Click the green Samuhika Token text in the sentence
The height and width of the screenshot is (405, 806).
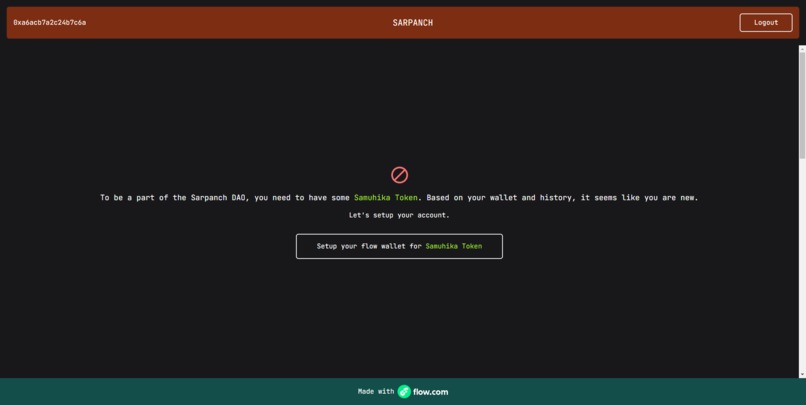pyautogui.click(x=386, y=198)
